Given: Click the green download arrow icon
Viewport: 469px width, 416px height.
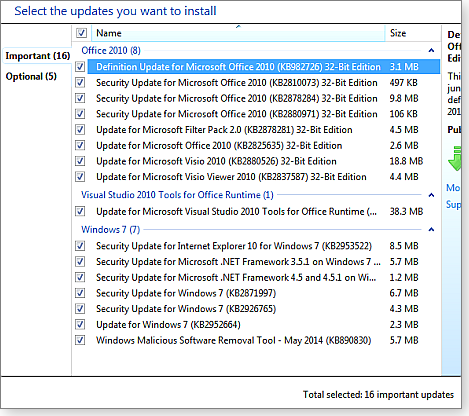Looking at the screenshot, I should pos(455,158).
